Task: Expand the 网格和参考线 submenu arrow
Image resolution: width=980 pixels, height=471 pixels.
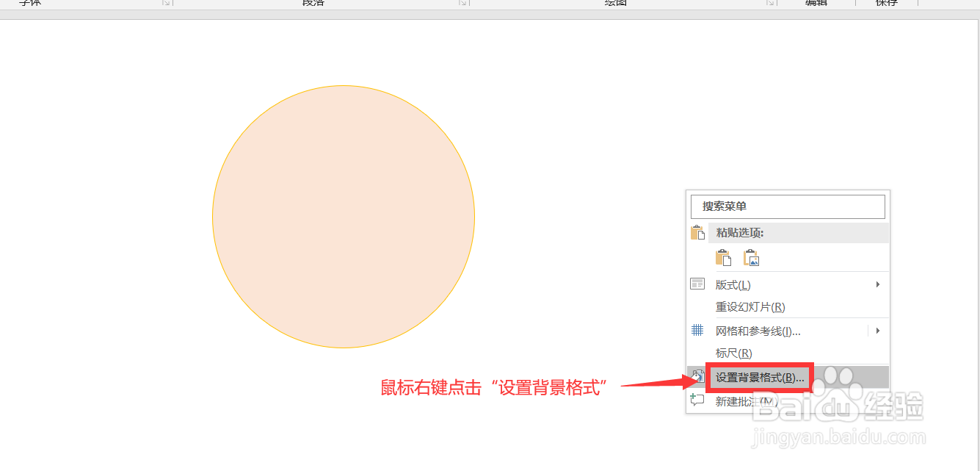Action: [x=878, y=330]
